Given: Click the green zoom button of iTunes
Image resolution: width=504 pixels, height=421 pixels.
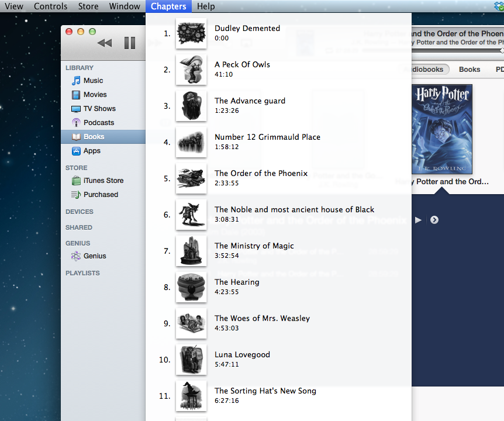Looking at the screenshot, I should [92, 32].
